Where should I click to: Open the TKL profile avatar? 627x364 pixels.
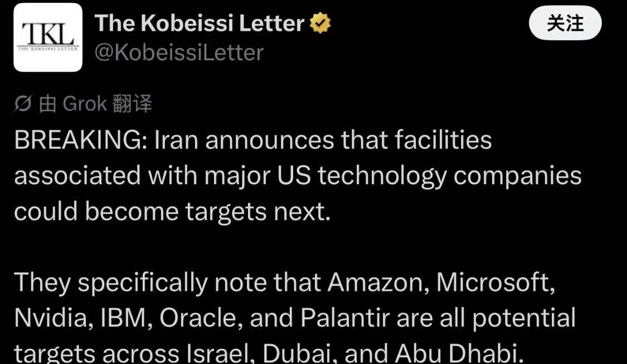(x=48, y=38)
